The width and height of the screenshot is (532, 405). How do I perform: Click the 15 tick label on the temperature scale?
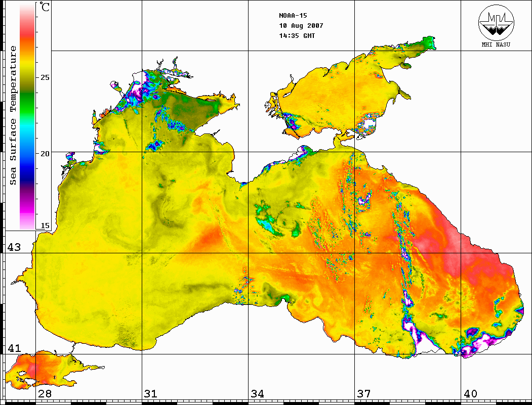tap(45, 226)
